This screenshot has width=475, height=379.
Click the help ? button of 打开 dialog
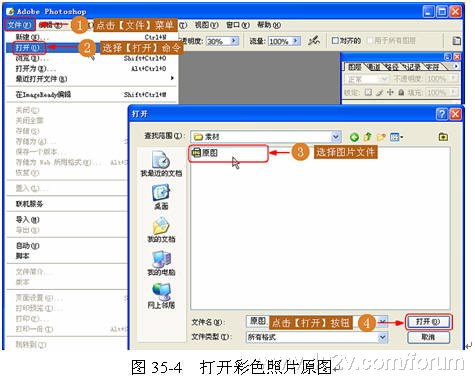[442, 114]
